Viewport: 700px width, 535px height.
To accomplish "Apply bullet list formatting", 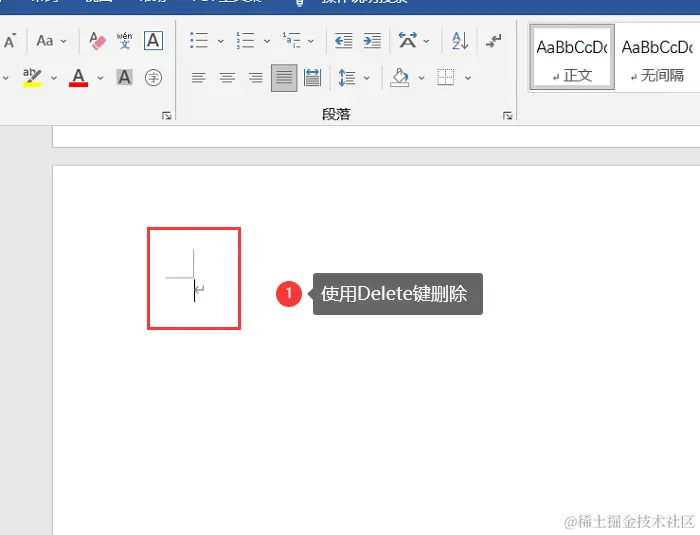I will 199,41.
